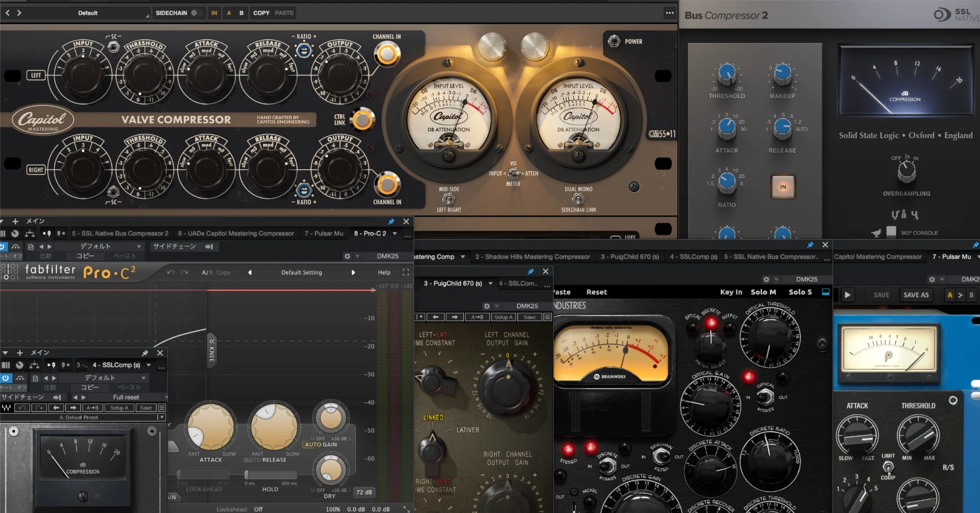Select 4 - SSLComp (s) tab in Shadow Hills window
Viewport: 980px width, 513px height.
(x=693, y=257)
